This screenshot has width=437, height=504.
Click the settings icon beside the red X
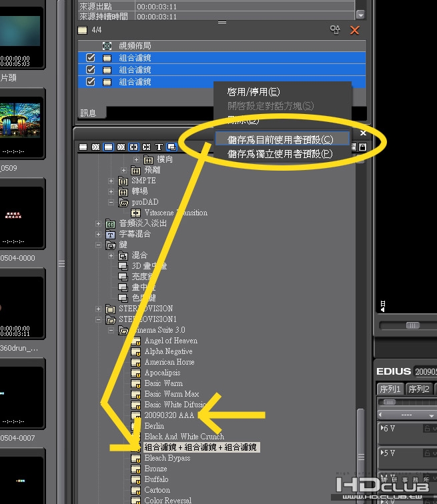335,30
